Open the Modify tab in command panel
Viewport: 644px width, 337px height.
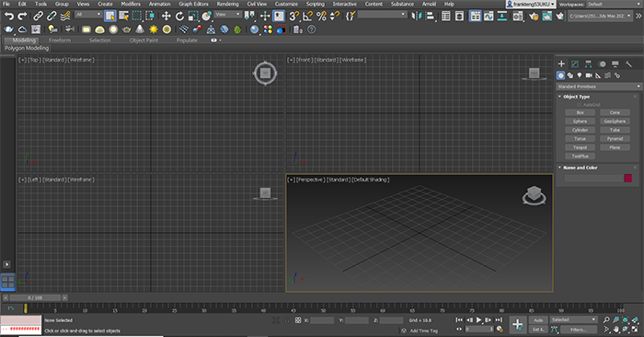[575, 64]
